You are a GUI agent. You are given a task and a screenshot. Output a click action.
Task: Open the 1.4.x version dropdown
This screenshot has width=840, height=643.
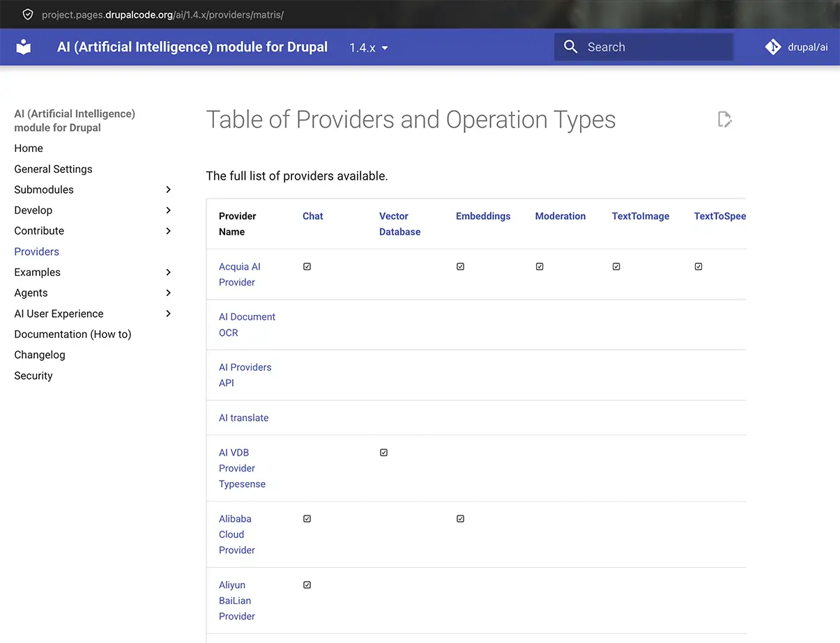tap(369, 47)
